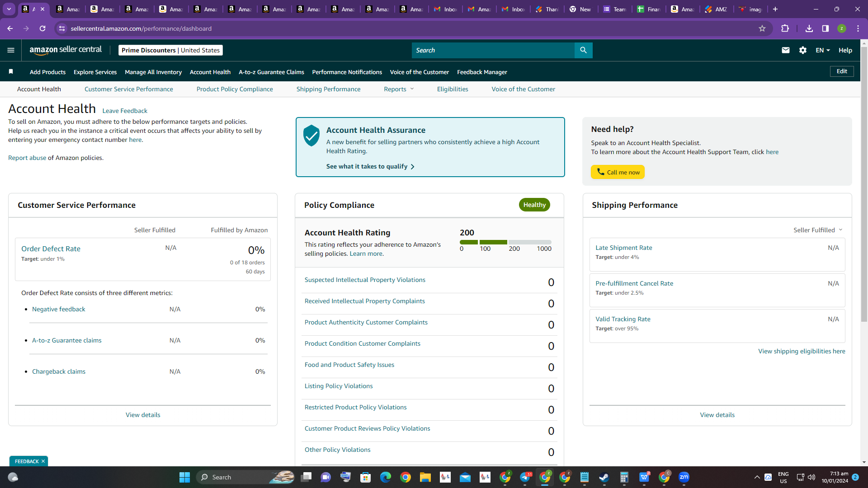View site information icon in address bar
Screen dimensions: 868x488
click(x=62, y=28)
